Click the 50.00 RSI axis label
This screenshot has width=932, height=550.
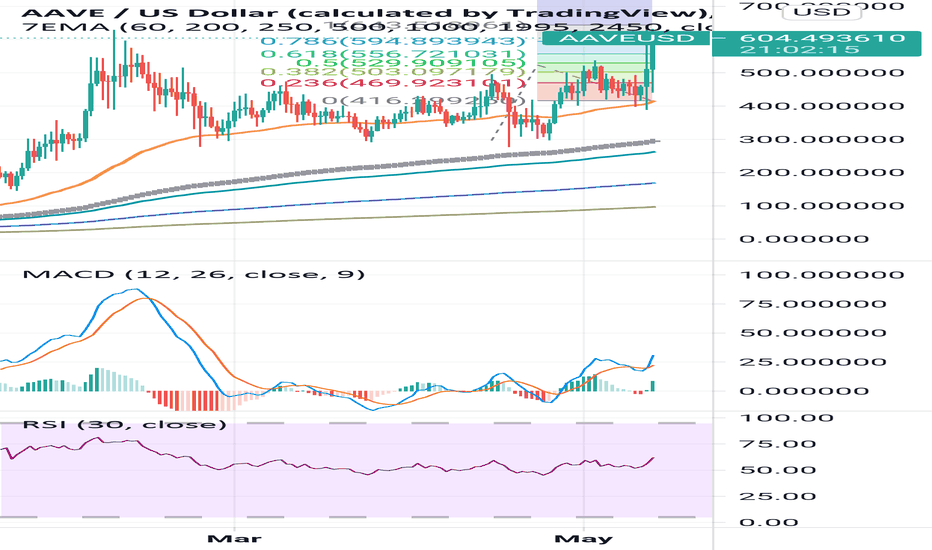coord(777,470)
